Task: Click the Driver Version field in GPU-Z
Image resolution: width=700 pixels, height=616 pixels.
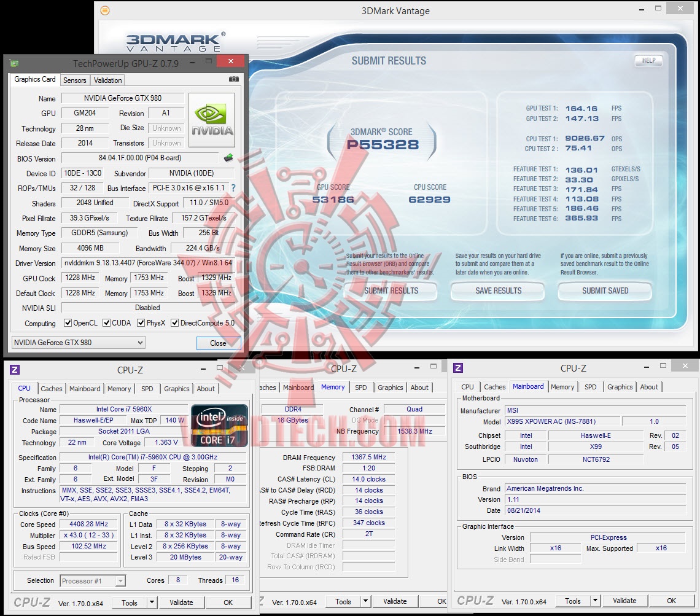Action: (x=148, y=263)
